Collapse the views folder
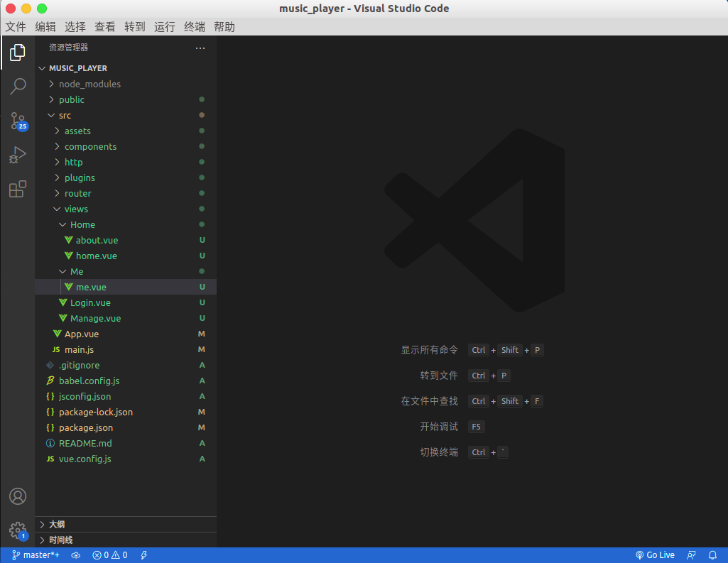The height and width of the screenshot is (563, 728). [x=126, y=209]
